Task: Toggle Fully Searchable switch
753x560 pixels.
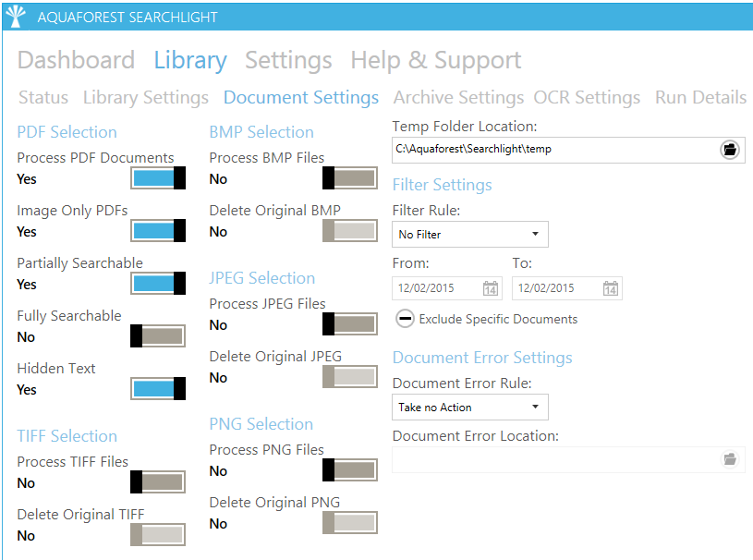Action: click(158, 335)
